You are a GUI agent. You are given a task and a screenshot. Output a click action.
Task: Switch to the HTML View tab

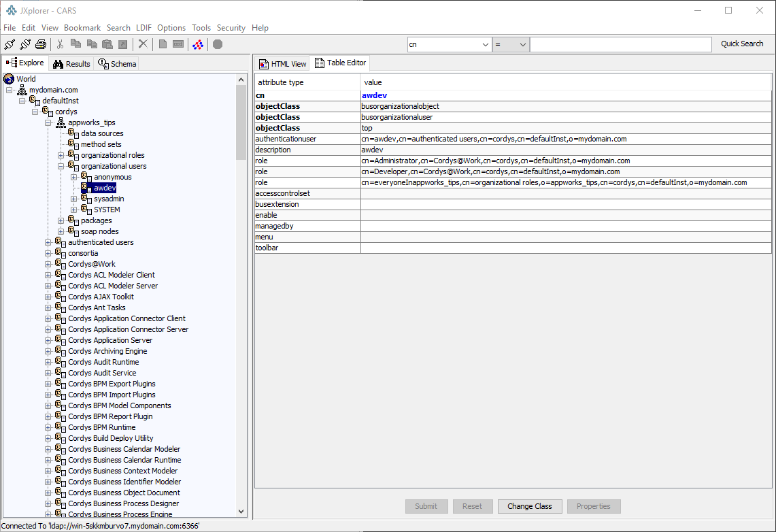(x=283, y=64)
